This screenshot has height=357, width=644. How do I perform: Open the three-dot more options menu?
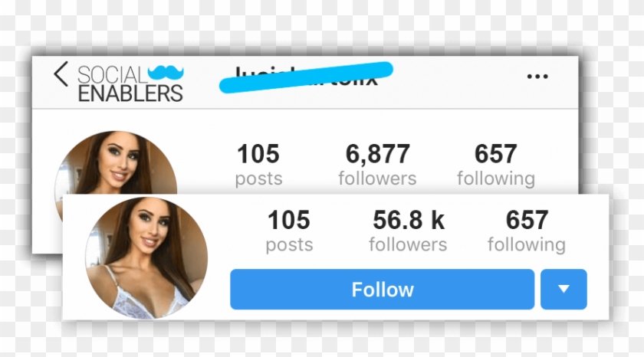[537, 77]
